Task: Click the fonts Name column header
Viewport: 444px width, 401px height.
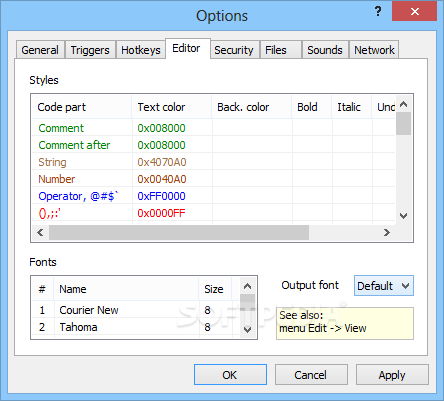Action: [126, 289]
